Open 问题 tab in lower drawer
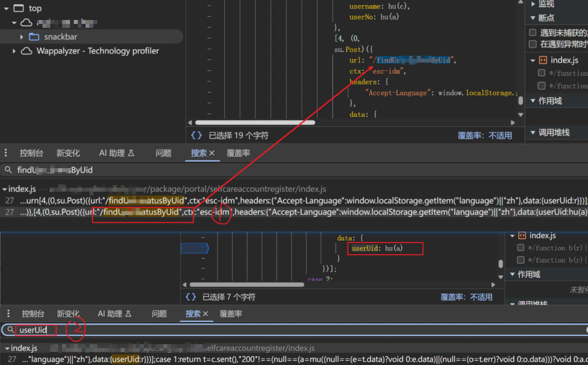This screenshot has width=588, height=365. (159, 314)
